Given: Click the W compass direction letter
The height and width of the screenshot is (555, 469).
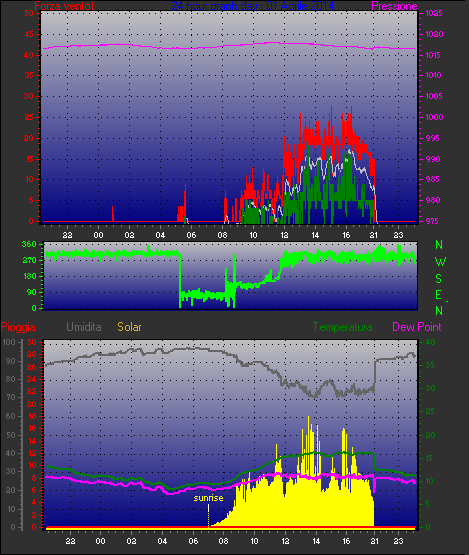Looking at the screenshot, I should point(440,262).
